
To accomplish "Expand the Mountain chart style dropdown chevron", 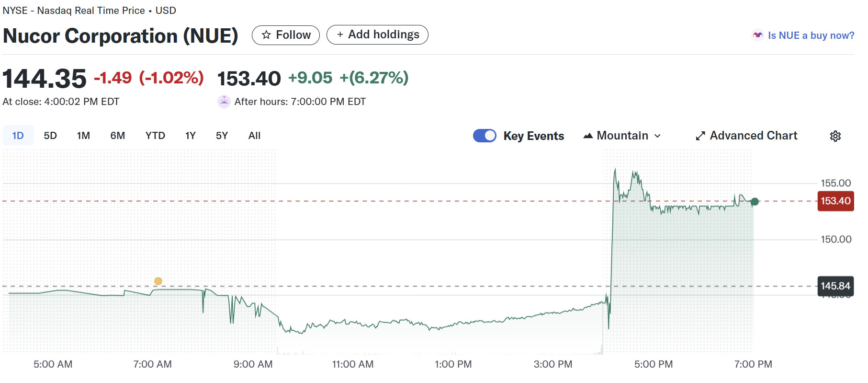I will [658, 136].
